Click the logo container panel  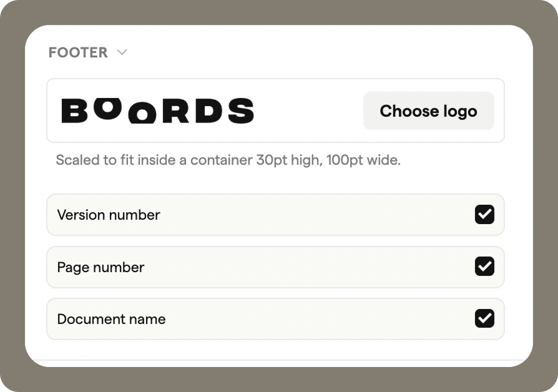[275, 110]
